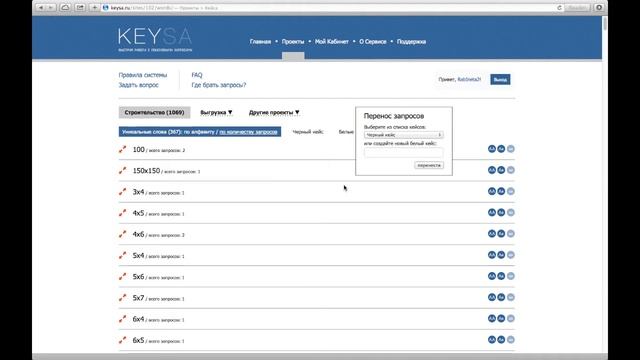Image resolution: width=640 pixels, height=360 pixels.
Task: Click the browser forward arrow
Action: point(51,8)
